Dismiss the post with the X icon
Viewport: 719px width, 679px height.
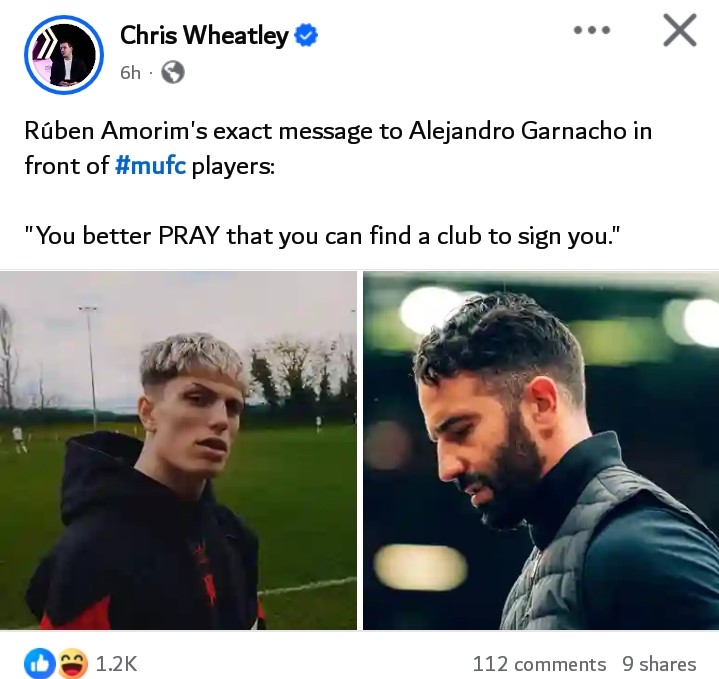coord(680,30)
